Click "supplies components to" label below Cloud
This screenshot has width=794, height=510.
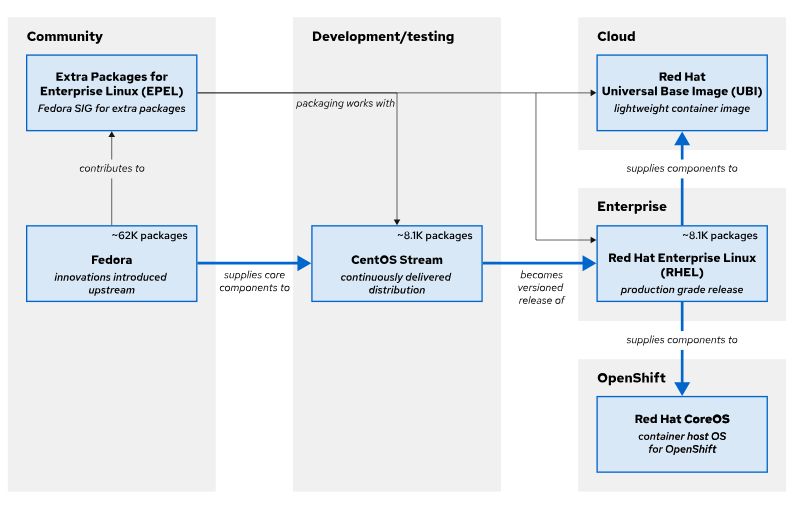[682, 169]
